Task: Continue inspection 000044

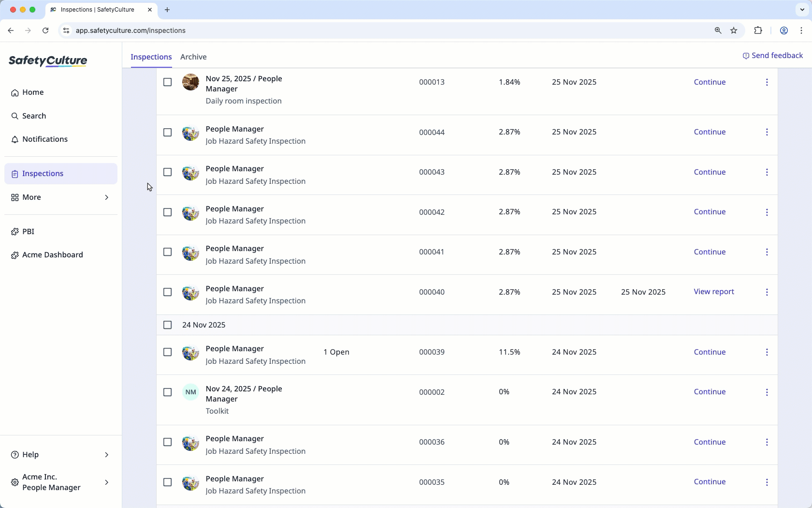Action: pyautogui.click(x=710, y=132)
